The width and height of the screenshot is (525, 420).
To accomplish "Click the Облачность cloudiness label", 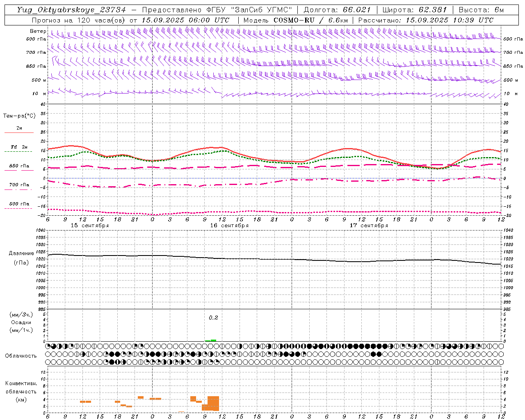I will [x=21, y=356].
